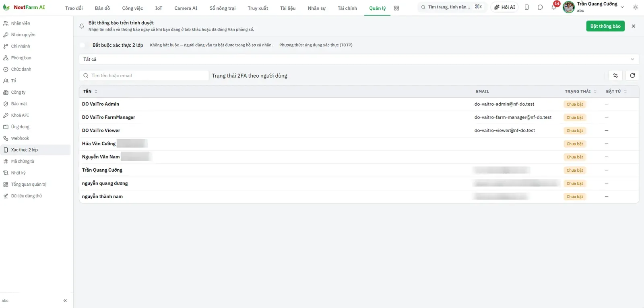
Task: Click the Hỏi AI button
Action: [505, 7]
